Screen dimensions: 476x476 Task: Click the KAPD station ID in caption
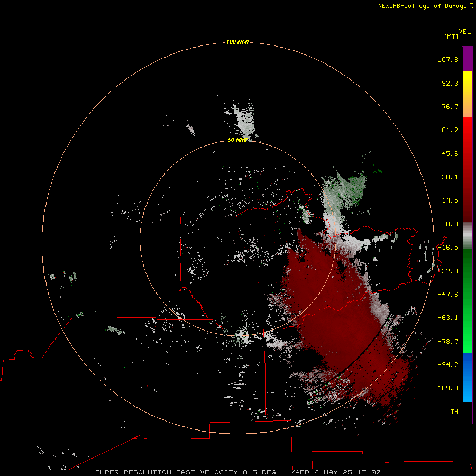click(x=300, y=472)
